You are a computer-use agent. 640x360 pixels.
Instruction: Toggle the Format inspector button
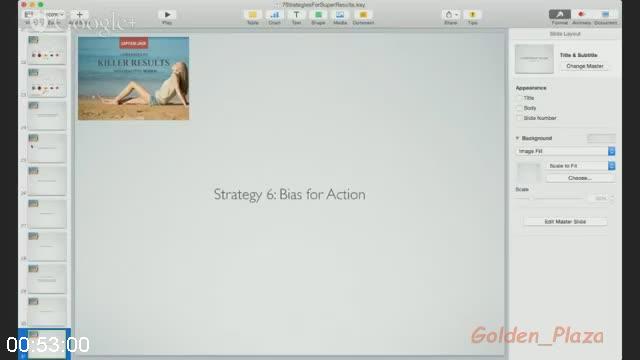(x=560, y=15)
